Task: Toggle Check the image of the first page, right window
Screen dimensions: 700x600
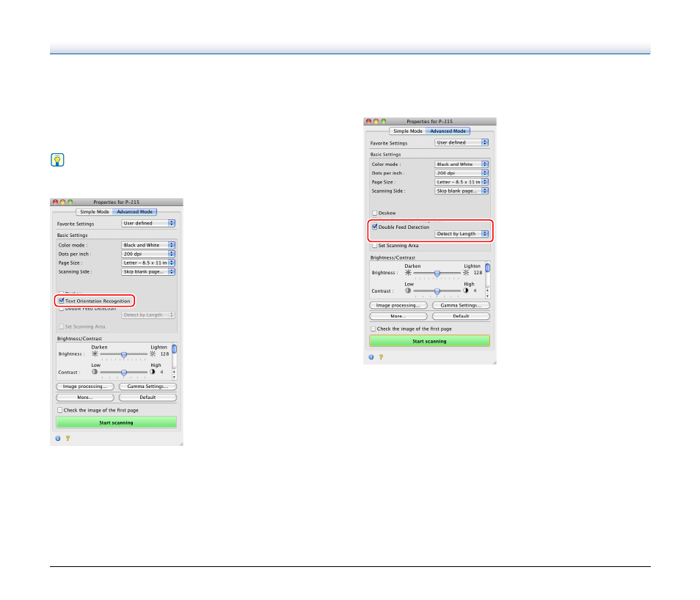Action: point(373,329)
